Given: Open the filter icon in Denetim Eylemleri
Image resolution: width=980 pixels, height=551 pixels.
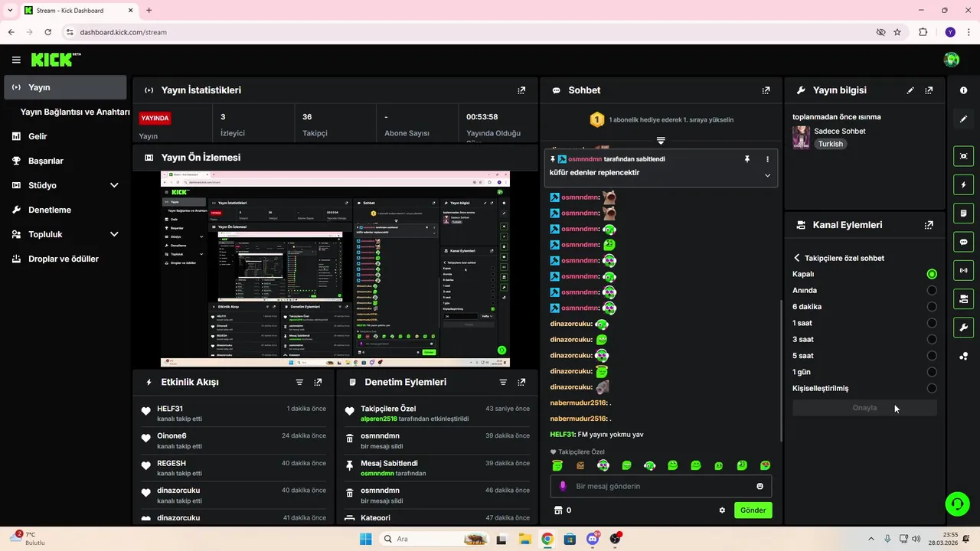Looking at the screenshot, I should [x=503, y=382].
